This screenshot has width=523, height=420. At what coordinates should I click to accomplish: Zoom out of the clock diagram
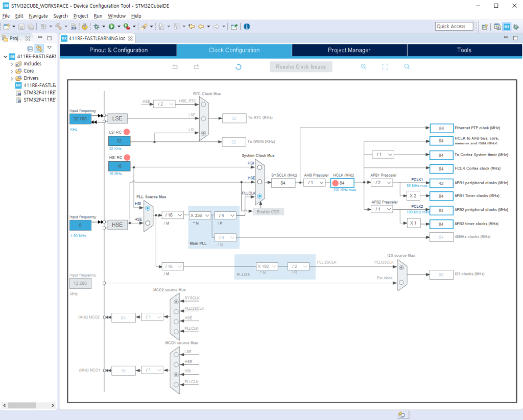(x=407, y=67)
